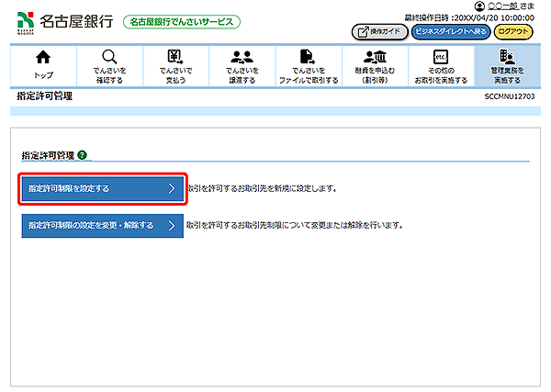Return via ビジネスダイレクトへ戻る button

point(449,31)
